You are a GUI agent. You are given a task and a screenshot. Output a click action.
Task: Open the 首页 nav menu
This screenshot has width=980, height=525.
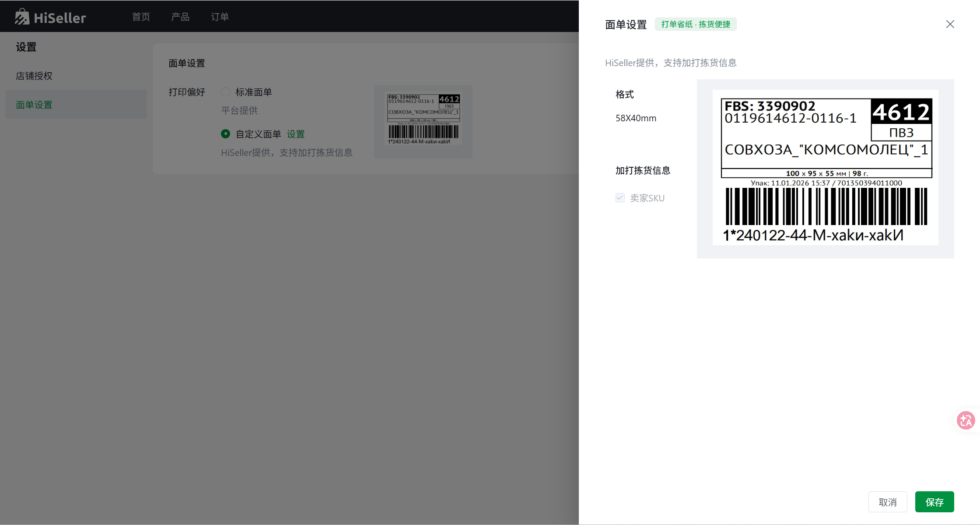tap(141, 17)
